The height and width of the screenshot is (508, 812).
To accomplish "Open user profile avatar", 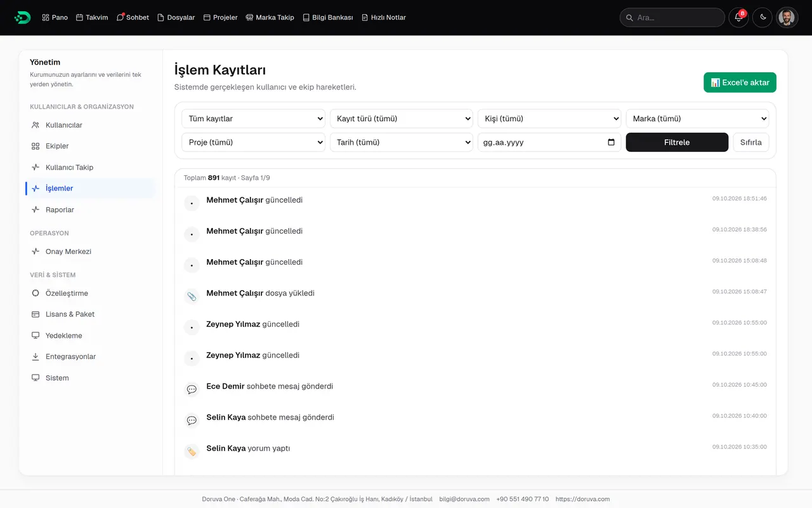I will click(x=787, y=17).
